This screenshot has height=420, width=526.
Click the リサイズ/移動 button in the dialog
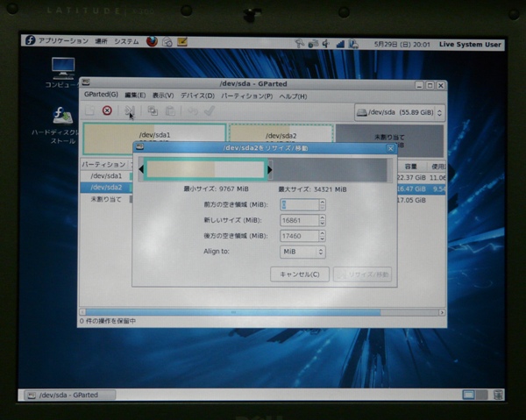[x=363, y=274]
